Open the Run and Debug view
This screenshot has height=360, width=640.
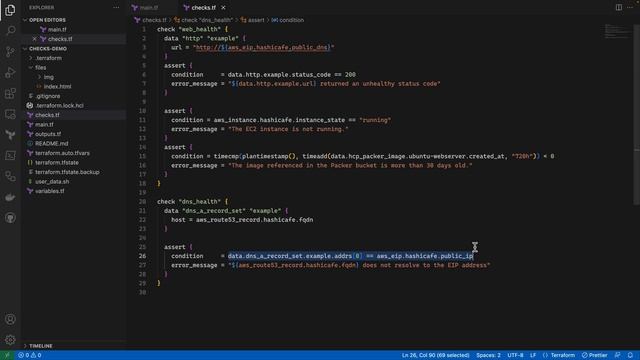(x=10, y=73)
